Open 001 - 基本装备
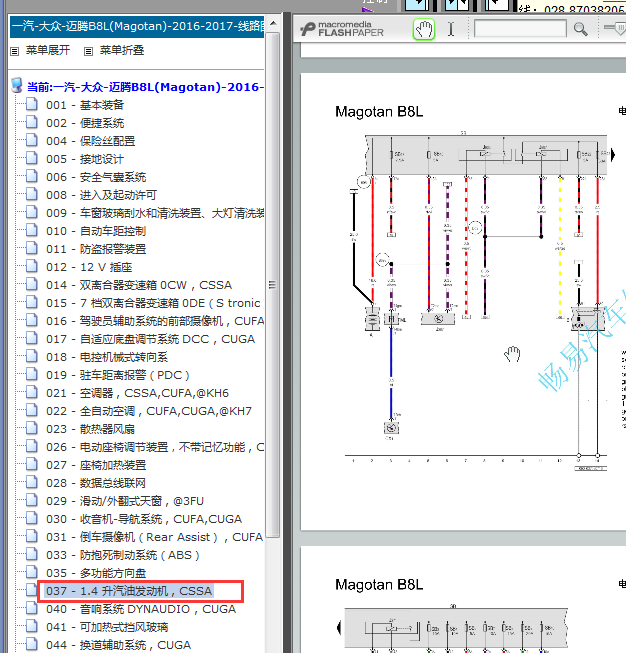Viewport: 626px width, 653px height. tap(85, 105)
